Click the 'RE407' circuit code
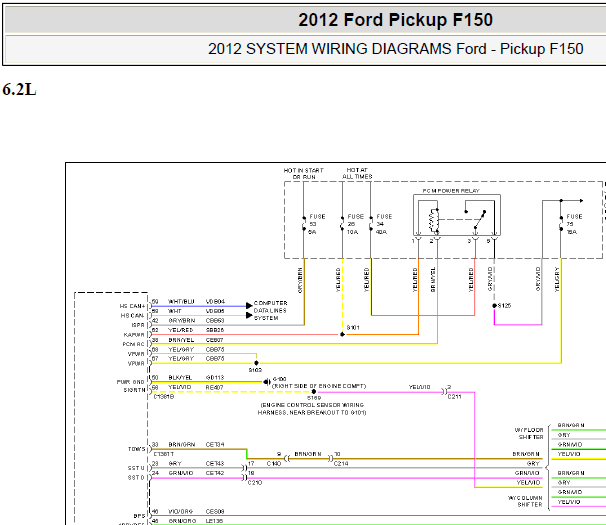606x525 pixels. coord(215,387)
